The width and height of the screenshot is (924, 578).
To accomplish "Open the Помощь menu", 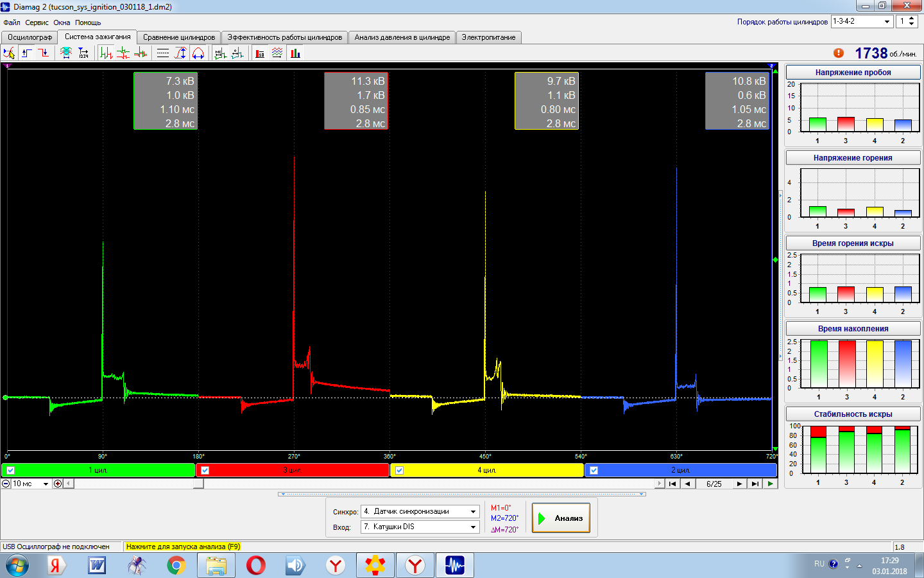I will [88, 22].
